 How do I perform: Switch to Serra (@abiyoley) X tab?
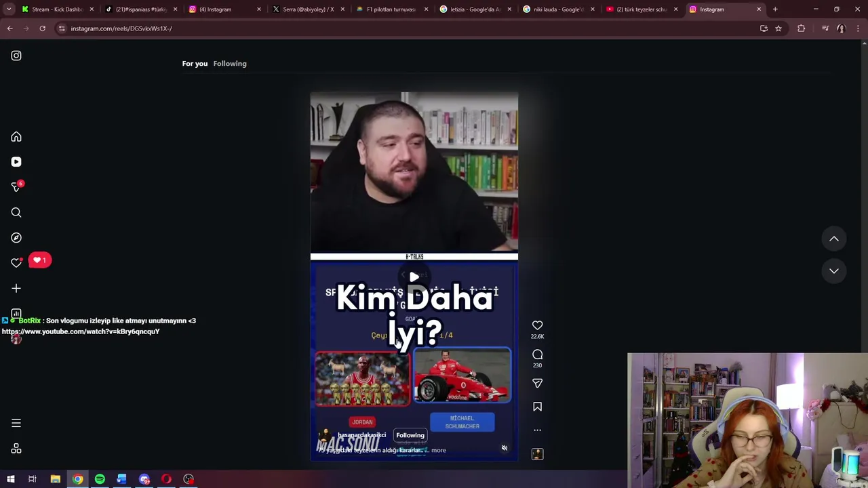pyautogui.click(x=308, y=9)
